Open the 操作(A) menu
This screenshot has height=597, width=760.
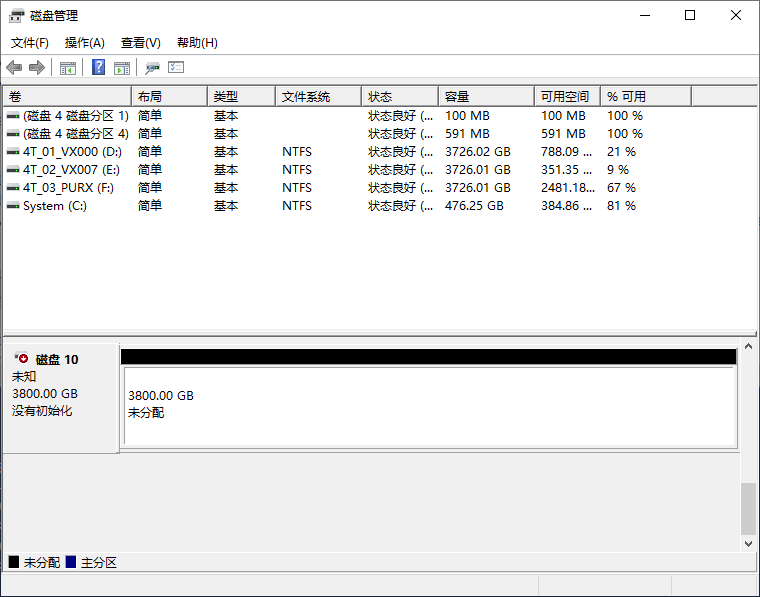(85, 43)
